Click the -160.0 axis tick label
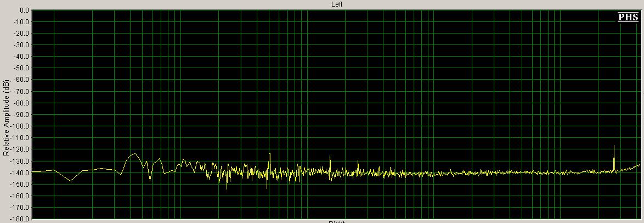Screen dimensions: 644x223 [20, 196]
